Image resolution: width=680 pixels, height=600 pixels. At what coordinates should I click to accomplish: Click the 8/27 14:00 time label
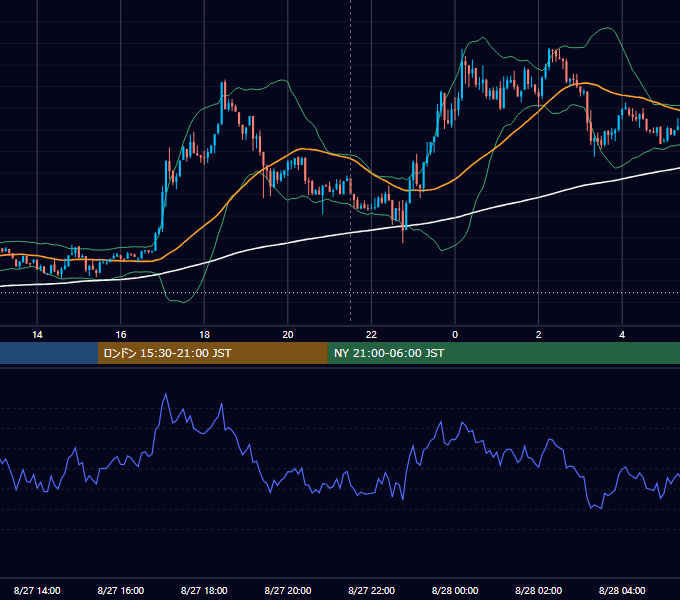[37, 590]
